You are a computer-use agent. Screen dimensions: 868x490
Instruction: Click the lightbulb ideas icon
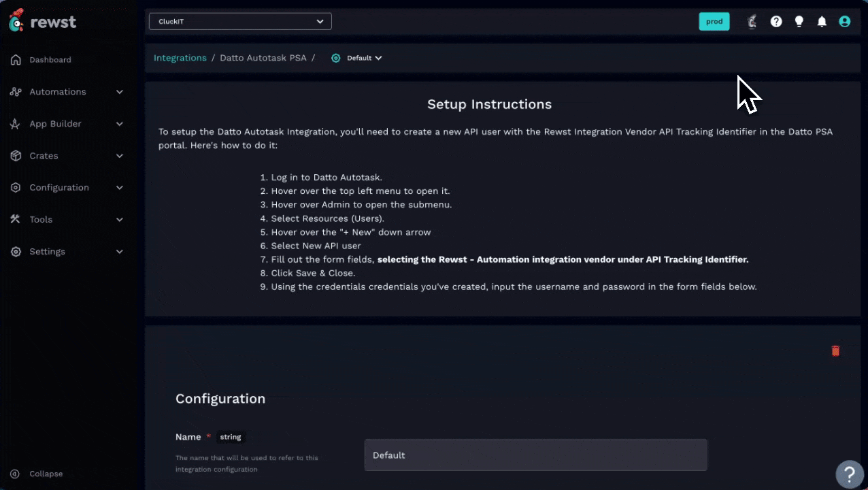coord(799,22)
